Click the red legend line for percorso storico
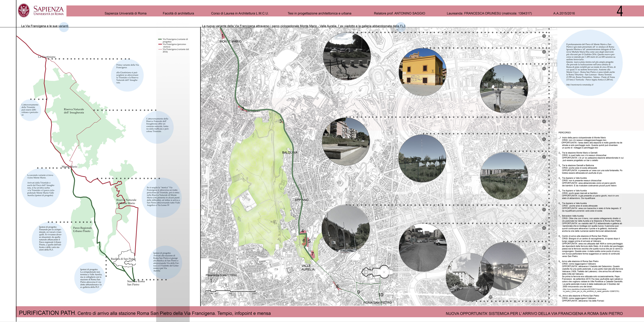This screenshot has width=644, height=322. tap(160, 44)
